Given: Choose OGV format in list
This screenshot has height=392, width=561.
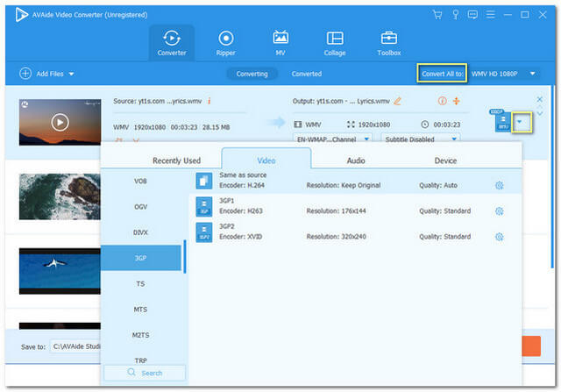Looking at the screenshot, I should pyautogui.click(x=140, y=207).
